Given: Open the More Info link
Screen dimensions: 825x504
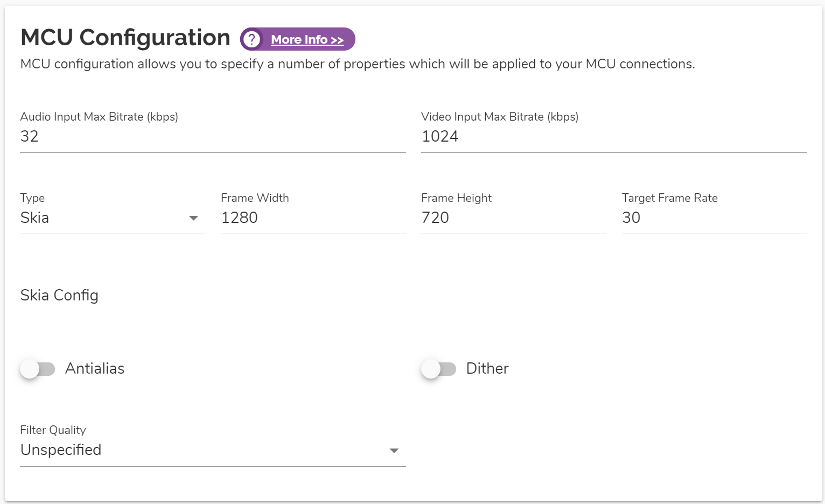Looking at the screenshot, I should (x=307, y=40).
